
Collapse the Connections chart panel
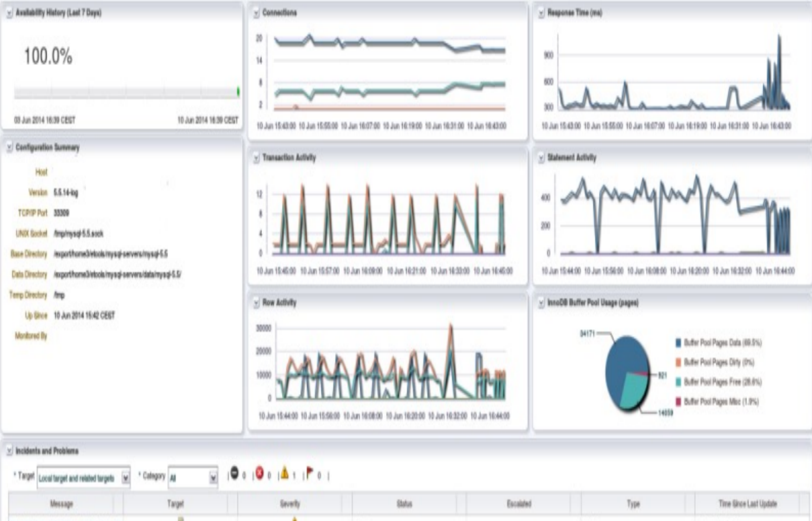(x=256, y=13)
